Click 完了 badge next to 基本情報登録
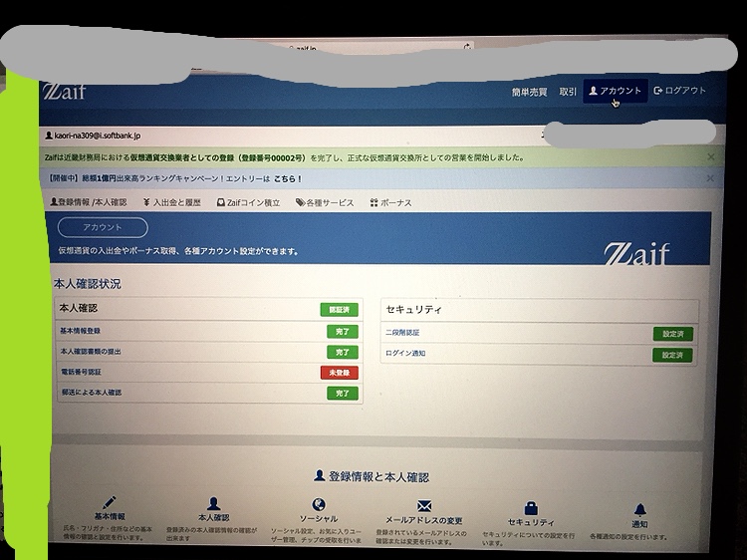747x560 pixels. [343, 331]
